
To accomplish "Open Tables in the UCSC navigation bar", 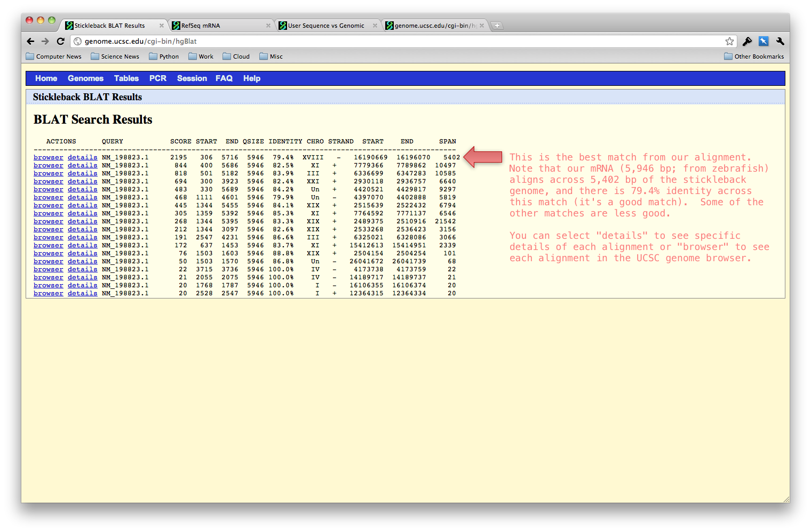I will 126,78.
